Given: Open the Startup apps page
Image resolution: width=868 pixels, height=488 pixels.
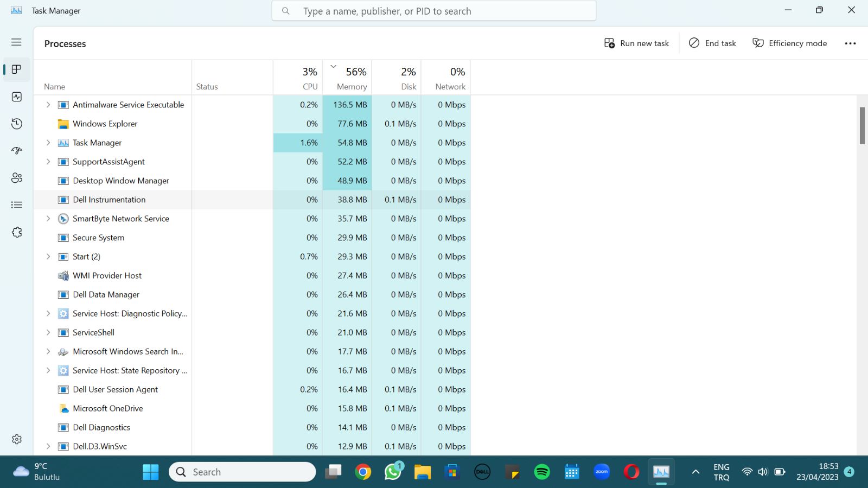Looking at the screenshot, I should coord(17,151).
